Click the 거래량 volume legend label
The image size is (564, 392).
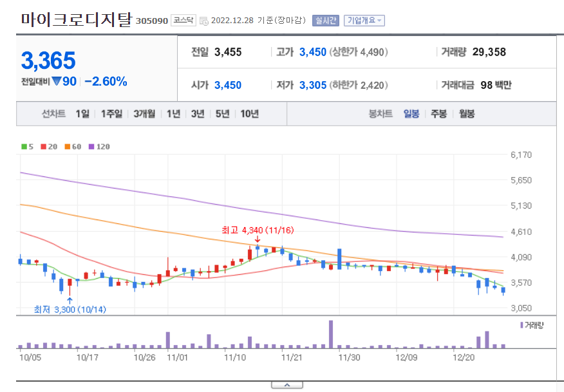[532, 326]
